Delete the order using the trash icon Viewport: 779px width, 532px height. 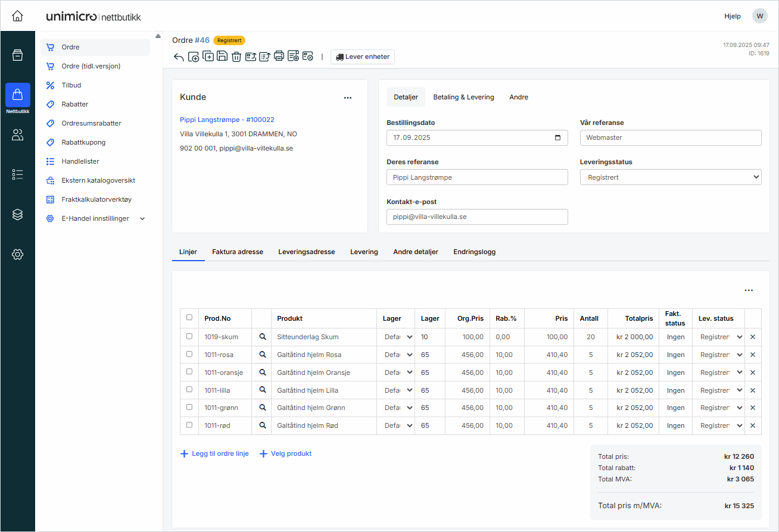[236, 57]
